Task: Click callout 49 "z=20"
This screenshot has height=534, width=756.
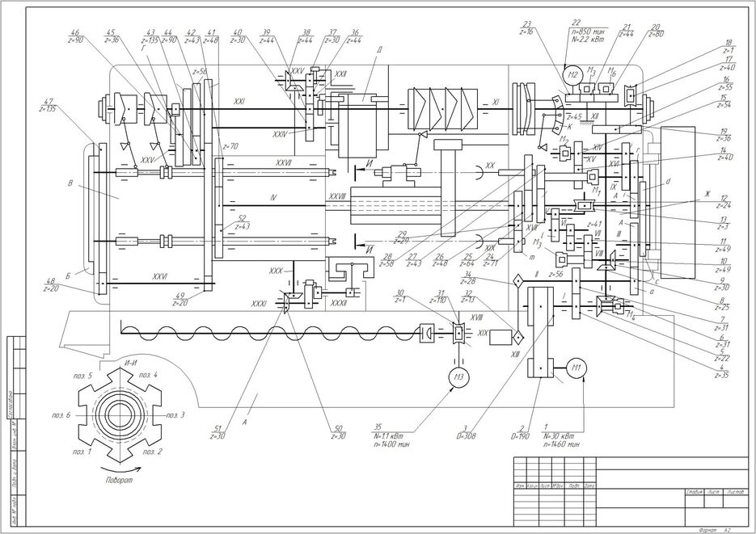Action: [x=180, y=299]
